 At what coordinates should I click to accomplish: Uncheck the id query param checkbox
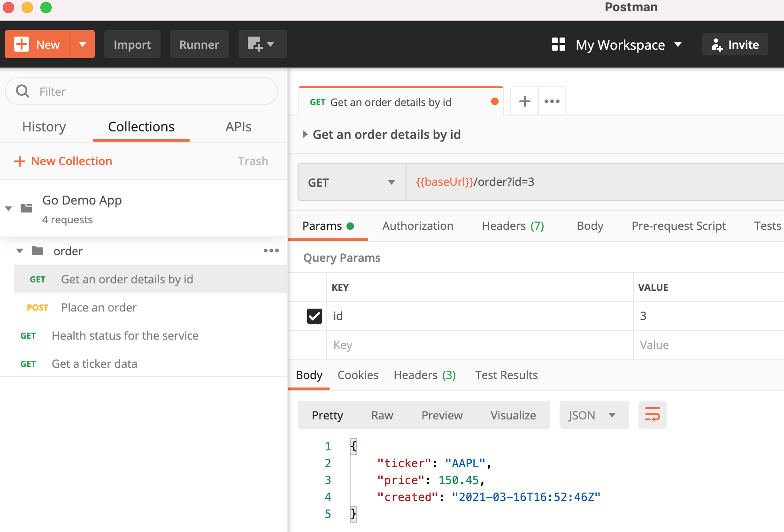tap(315, 316)
